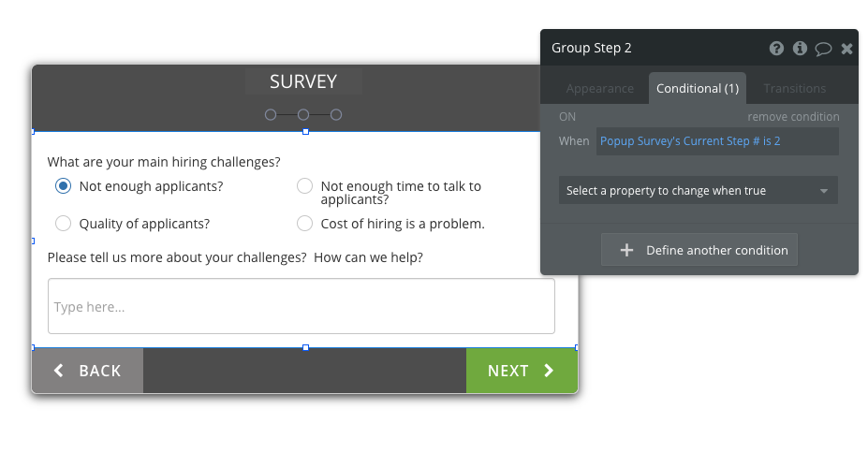Select 'Quality of applicants?' radio option

(x=63, y=224)
